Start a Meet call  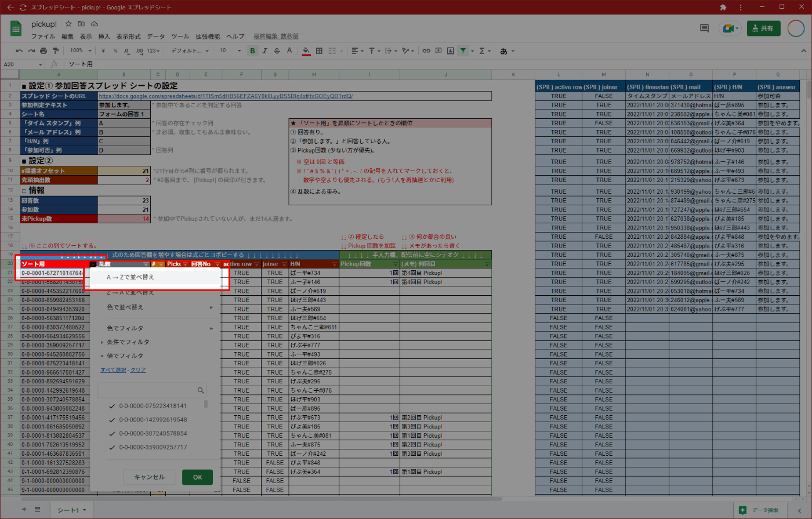(730, 28)
